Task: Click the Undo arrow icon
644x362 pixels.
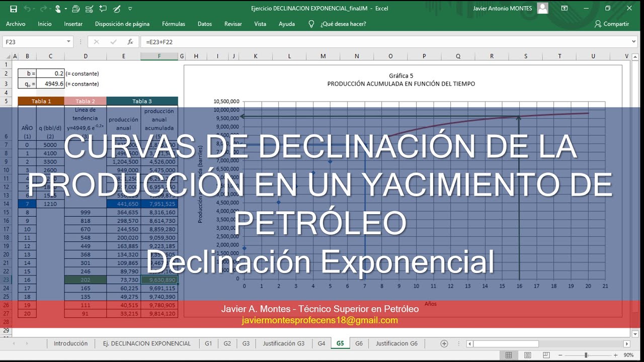Action: (27, 9)
